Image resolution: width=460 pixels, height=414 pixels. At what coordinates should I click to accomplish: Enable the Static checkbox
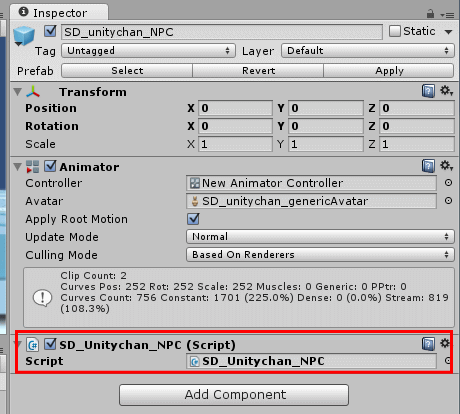pos(395,31)
